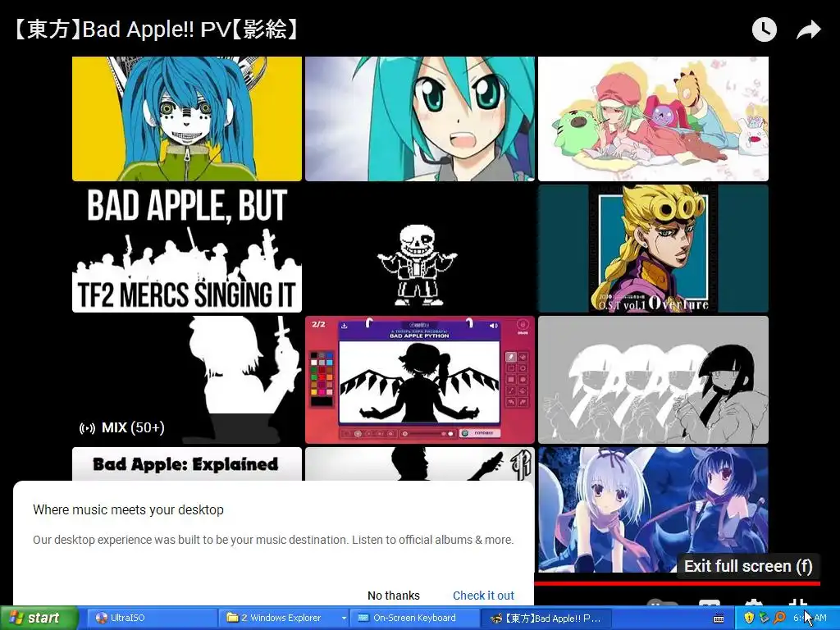Click the Safely Remove Hardware tray icon
The image size is (840, 630).
[764, 618]
